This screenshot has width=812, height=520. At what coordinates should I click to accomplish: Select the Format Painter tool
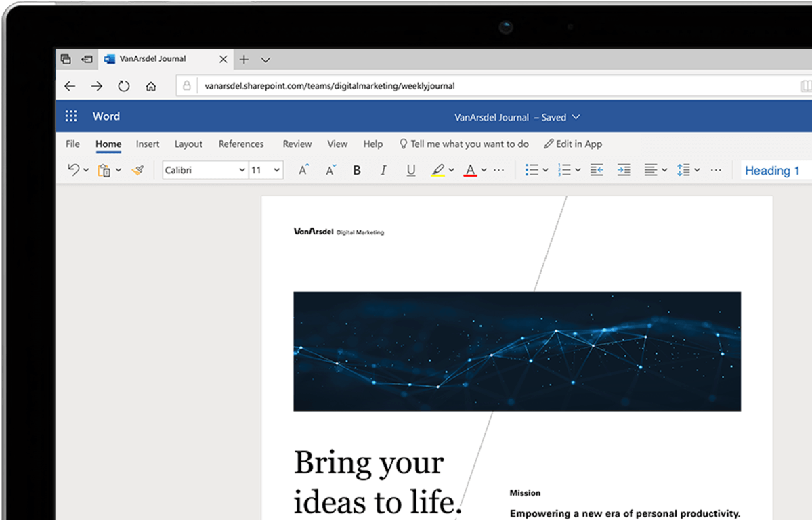(138, 170)
